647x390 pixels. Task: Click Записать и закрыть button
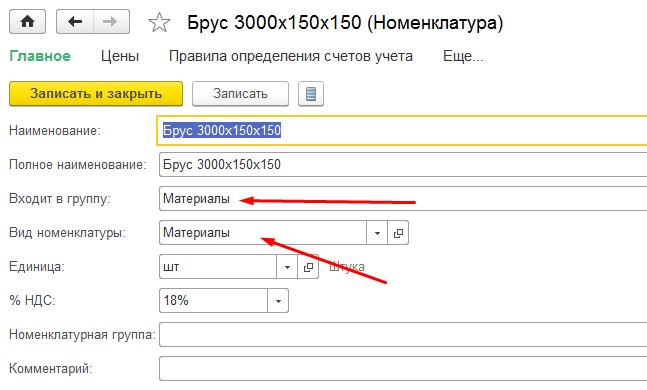pyautogui.click(x=96, y=94)
